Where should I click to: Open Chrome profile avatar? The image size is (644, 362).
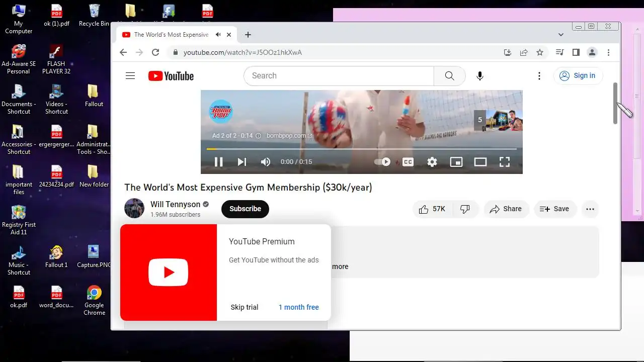click(x=592, y=52)
